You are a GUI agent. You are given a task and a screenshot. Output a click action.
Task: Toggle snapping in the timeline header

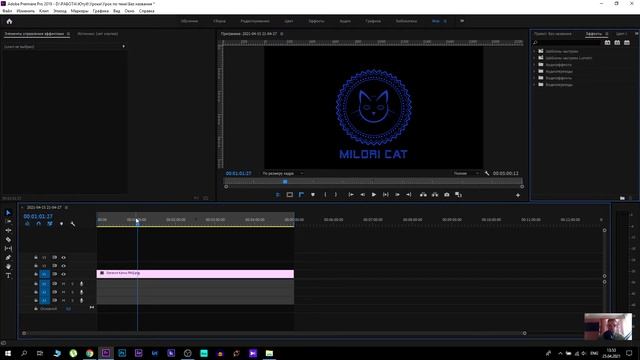[38, 224]
